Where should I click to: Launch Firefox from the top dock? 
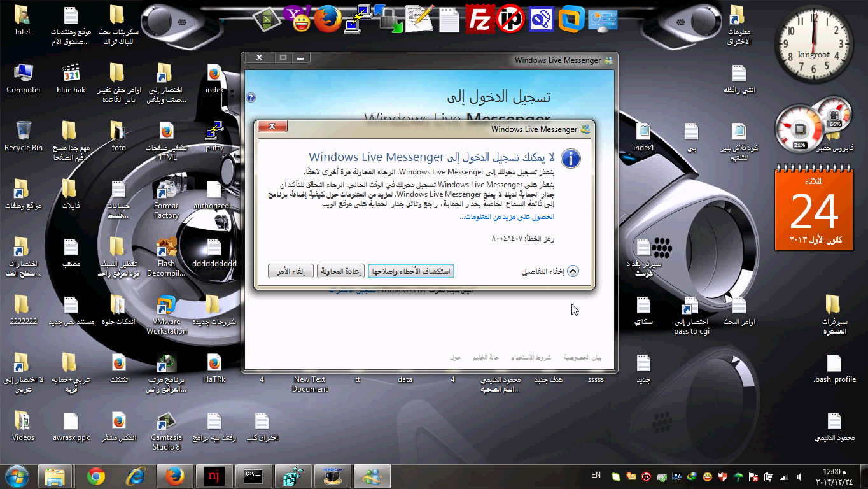click(328, 18)
